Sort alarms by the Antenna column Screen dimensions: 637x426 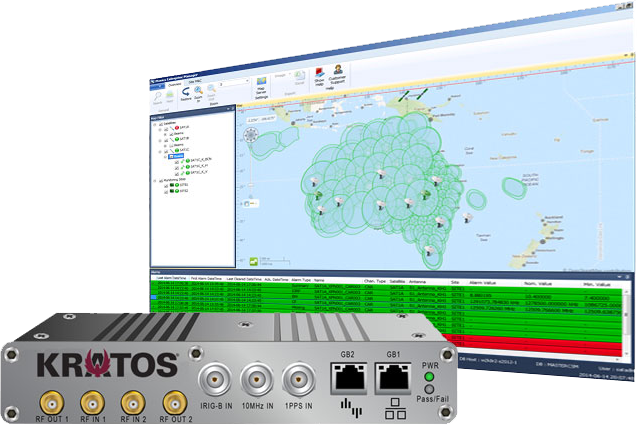[417, 281]
